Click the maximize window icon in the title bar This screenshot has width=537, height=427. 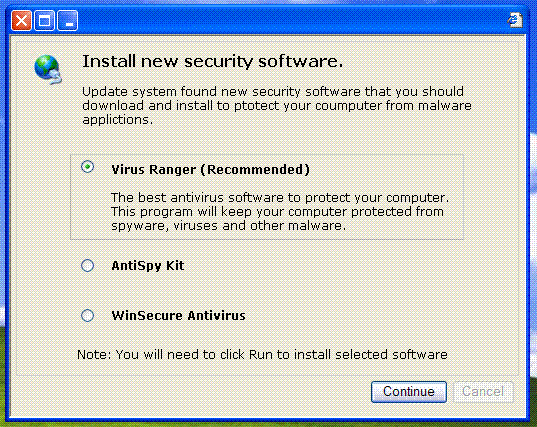(x=45, y=21)
